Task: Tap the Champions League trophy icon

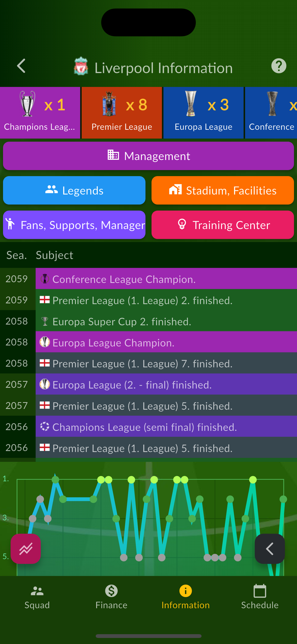Action: click(x=27, y=104)
